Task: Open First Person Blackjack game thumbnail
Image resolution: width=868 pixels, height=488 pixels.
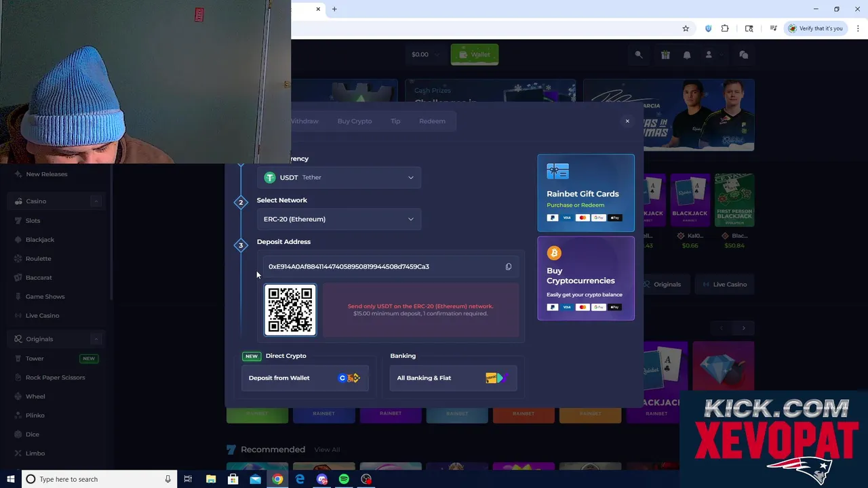Action: 734,200
